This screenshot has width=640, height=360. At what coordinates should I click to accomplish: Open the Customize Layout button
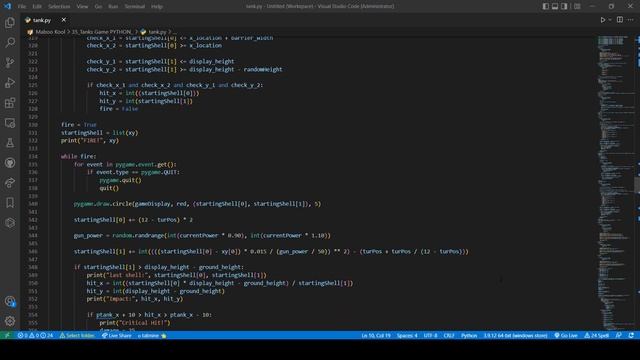click(577, 6)
